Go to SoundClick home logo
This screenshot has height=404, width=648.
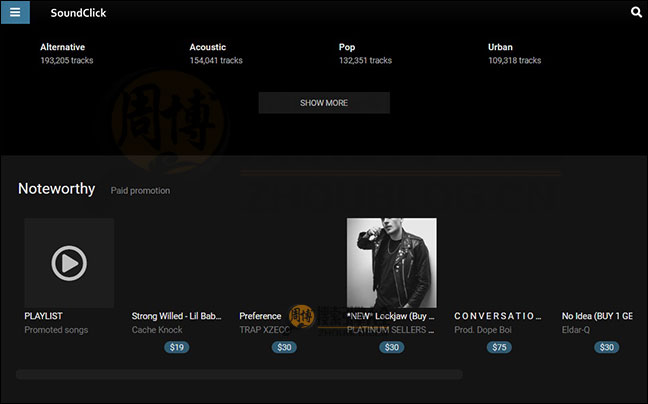pyautogui.click(x=78, y=13)
